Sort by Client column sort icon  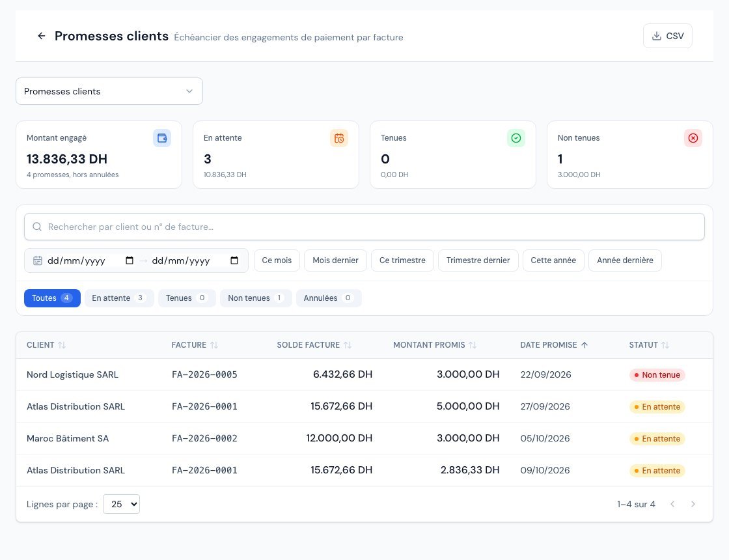pyautogui.click(x=62, y=345)
